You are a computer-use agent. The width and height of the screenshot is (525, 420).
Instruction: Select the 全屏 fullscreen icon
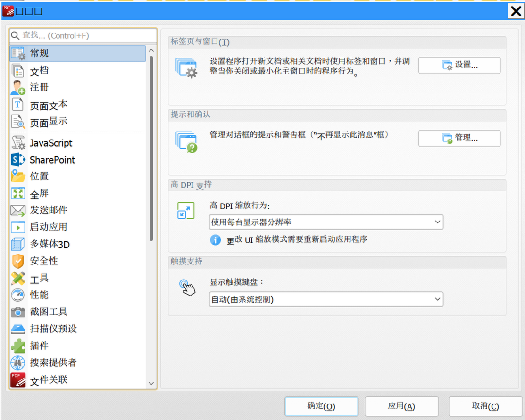[18, 193]
